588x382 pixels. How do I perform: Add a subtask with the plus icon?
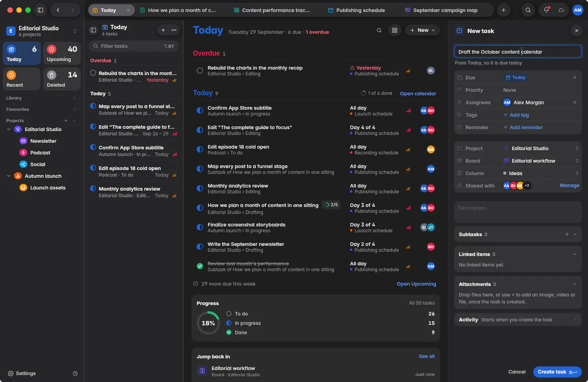point(566,234)
